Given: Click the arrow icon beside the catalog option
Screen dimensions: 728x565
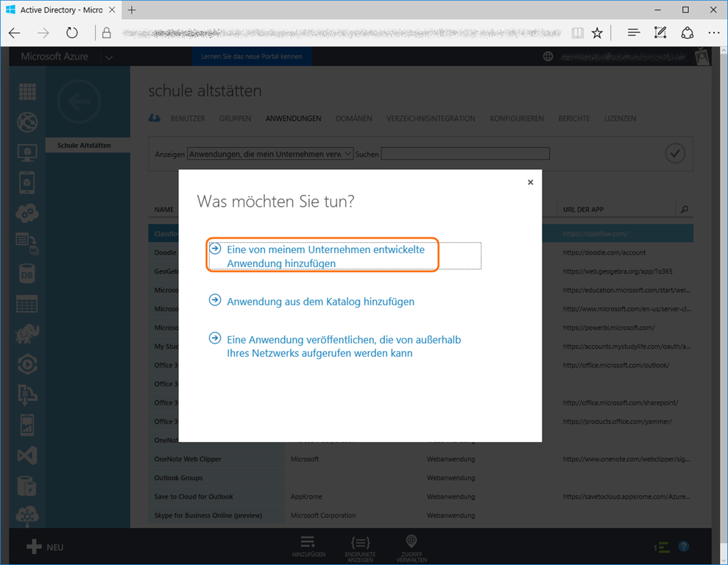Looking at the screenshot, I should [x=215, y=300].
